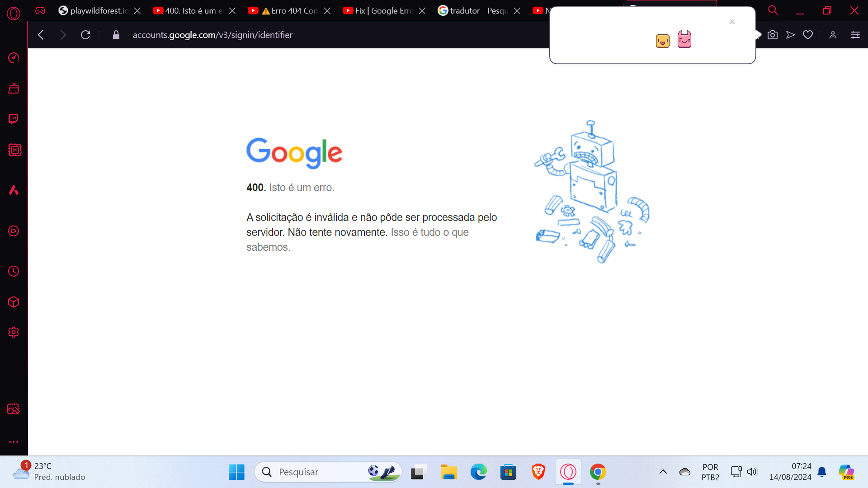This screenshot has height=488, width=868.
Task: Open the weather widget on taskbar
Action: coord(49,471)
